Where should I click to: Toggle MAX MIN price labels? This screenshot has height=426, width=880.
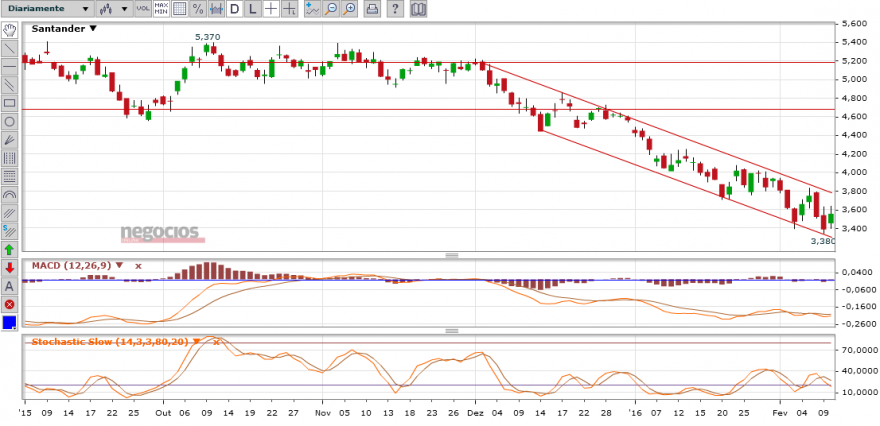click(161, 8)
